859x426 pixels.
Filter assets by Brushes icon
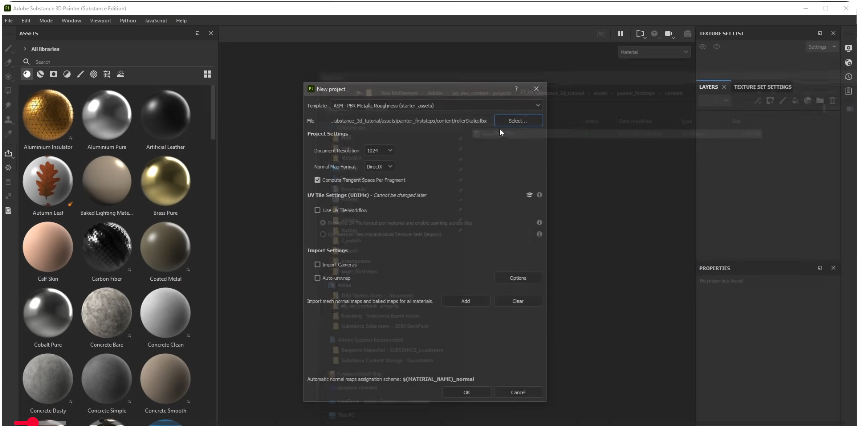80,74
